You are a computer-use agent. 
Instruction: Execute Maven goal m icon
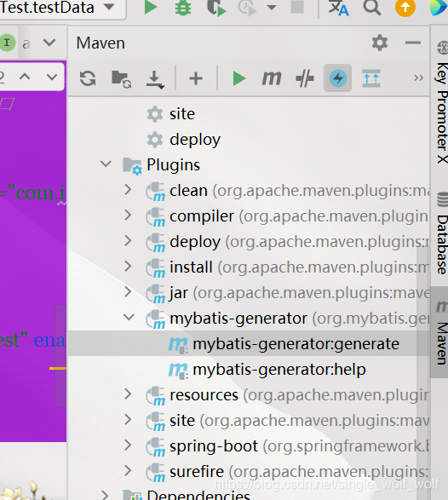coord(272,78)
